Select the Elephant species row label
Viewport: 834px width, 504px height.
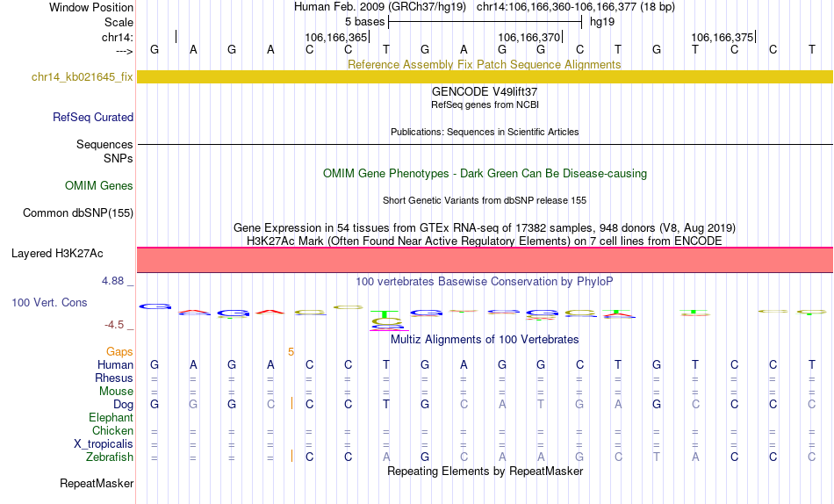click(111, 417)
